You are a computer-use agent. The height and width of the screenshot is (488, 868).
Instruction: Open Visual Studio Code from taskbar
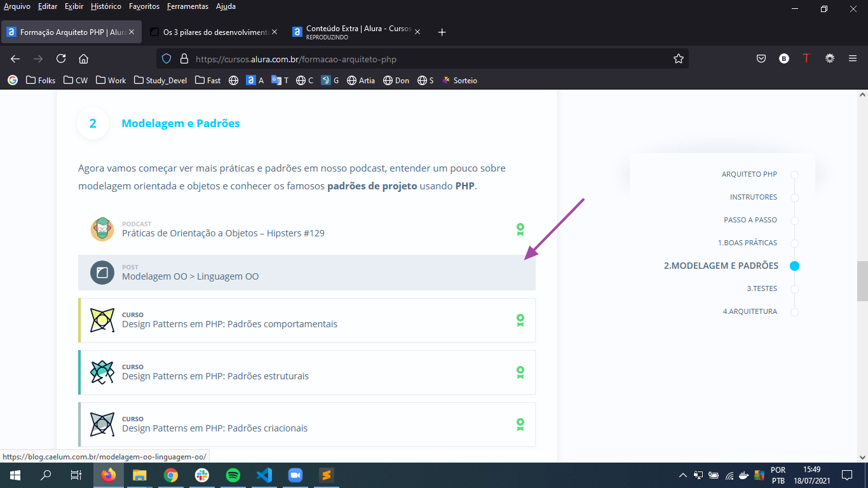[264, 475]
